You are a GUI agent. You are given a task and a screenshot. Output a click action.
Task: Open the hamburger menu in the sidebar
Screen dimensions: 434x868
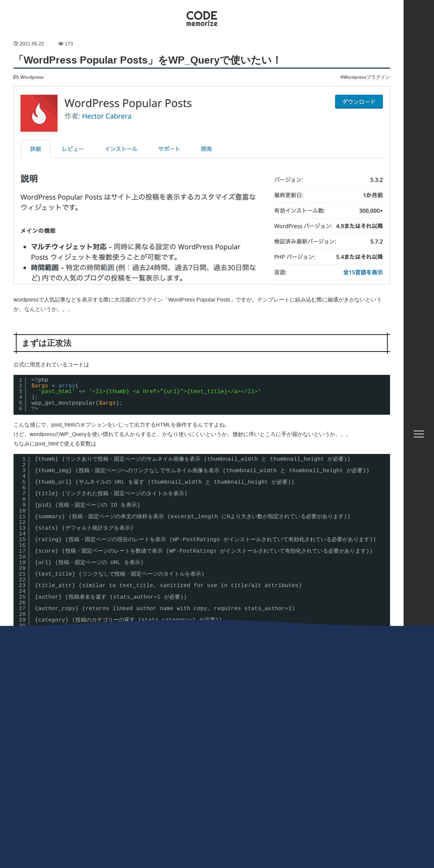tap(418, 434)
